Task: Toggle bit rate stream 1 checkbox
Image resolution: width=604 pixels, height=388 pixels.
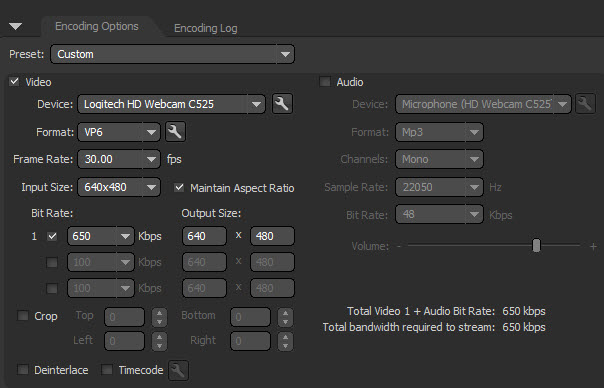Action: coord(52,236)
